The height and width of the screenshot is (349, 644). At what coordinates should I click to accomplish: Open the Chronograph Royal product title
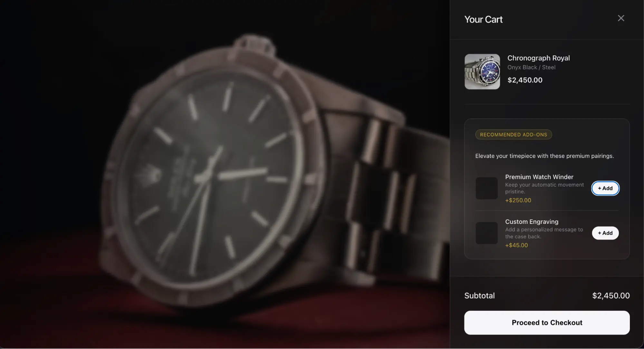(x=538, y=58)
